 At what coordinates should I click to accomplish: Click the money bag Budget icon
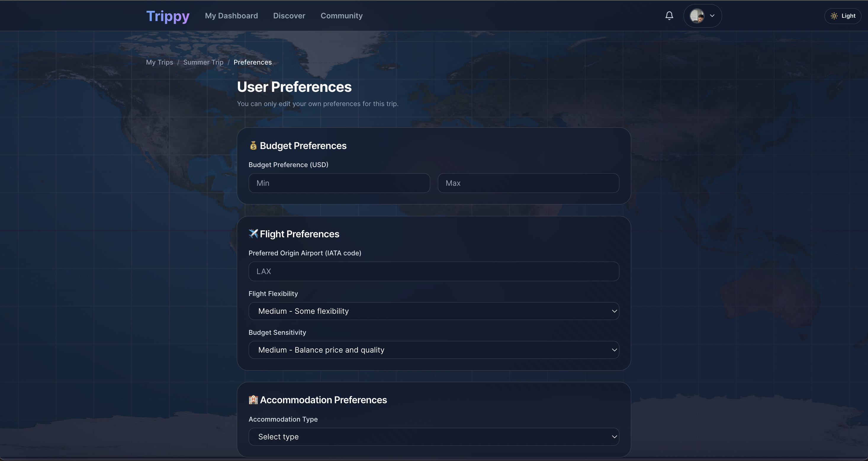253,146
